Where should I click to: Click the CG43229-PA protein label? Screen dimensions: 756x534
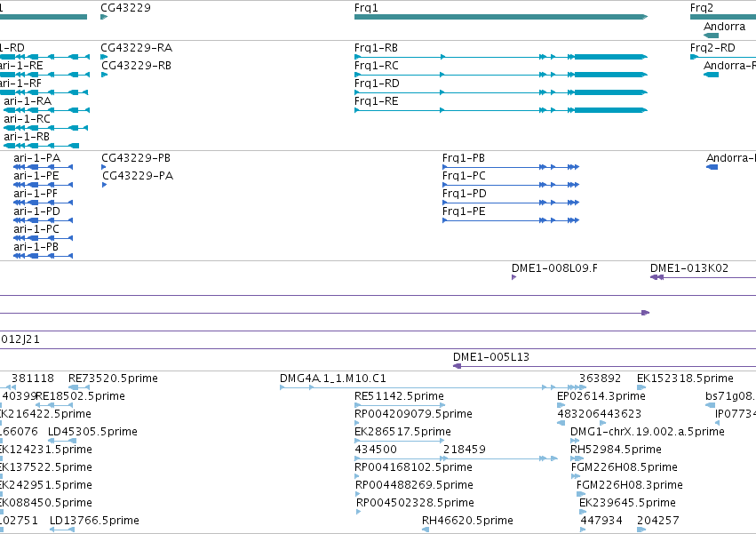pyautogui.click(x=138, y=176)
